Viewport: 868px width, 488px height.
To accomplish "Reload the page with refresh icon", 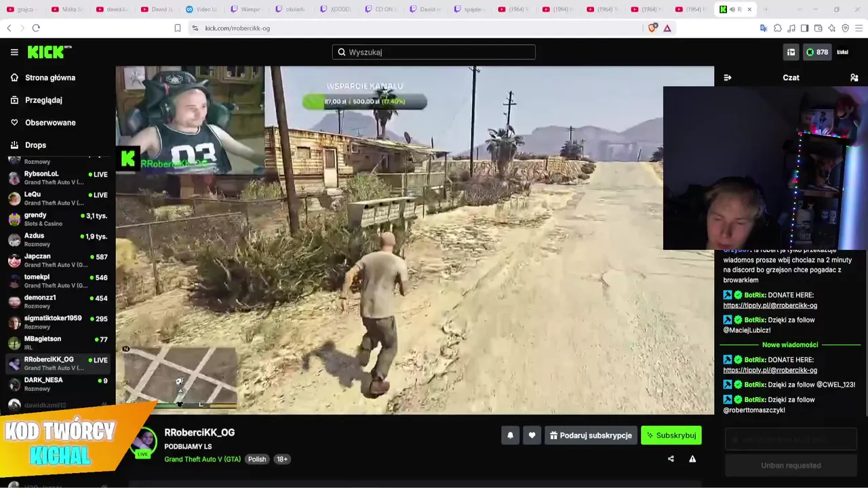I will pos(36,28).
